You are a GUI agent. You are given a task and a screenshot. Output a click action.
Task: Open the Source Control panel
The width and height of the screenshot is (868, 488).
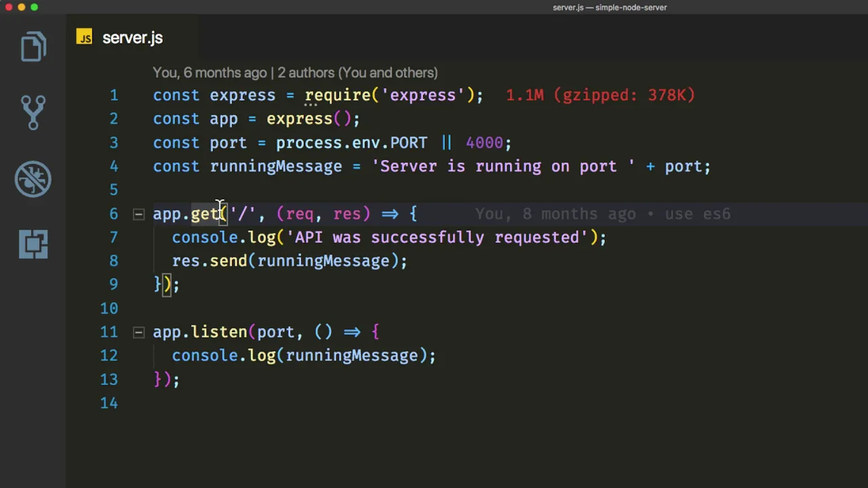pyautogui.click(x=33, y=113)
